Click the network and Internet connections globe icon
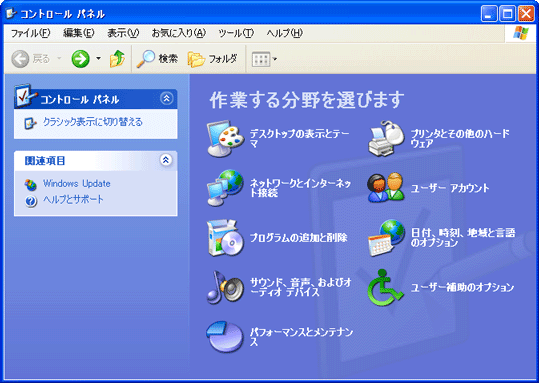Image resolution: width=539 pixels, height=383 pixels. [x=226, y=188]
